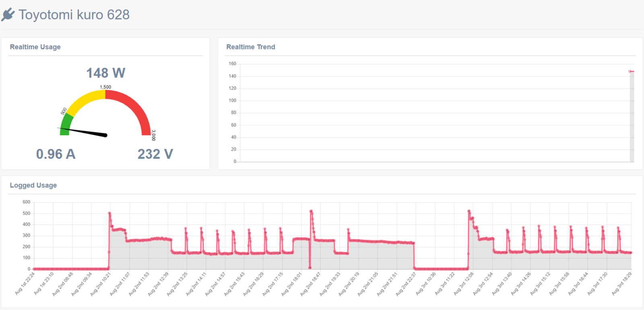Click the Realtime Usage panel heading
Viewport: 644px width, 310px height.
[x=35, y=47]
